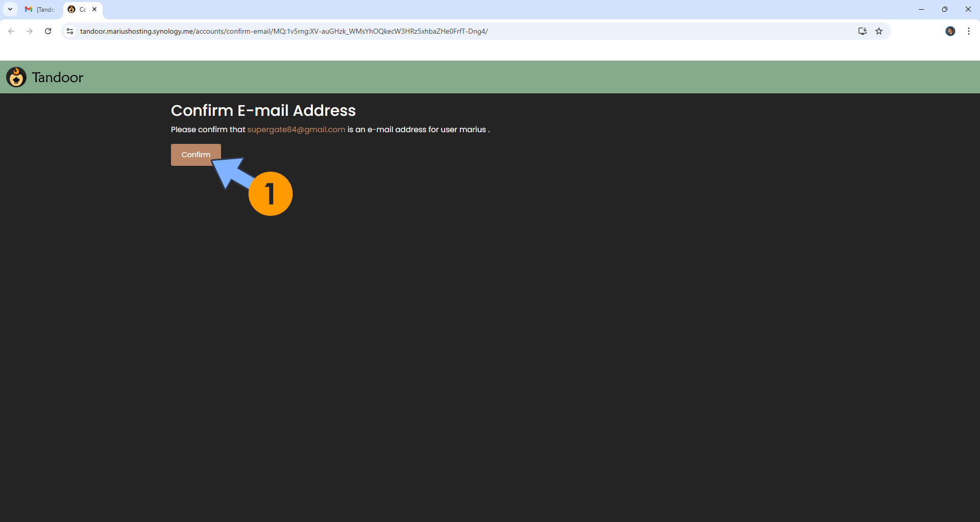The height and width of the screenshot is (522, 980).
Task: Minimize the Chrome window
Action: 921,9
